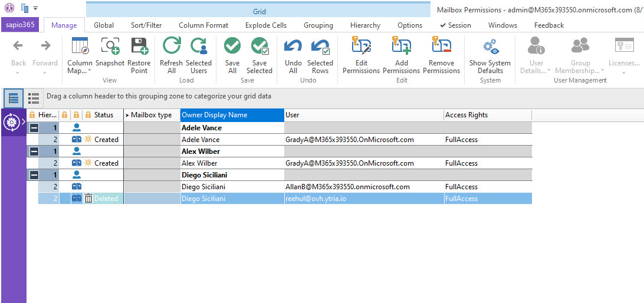Take a Snapshot of the grid
The width and height of the screenshot is (644, 303).
[x=110, y=47]
